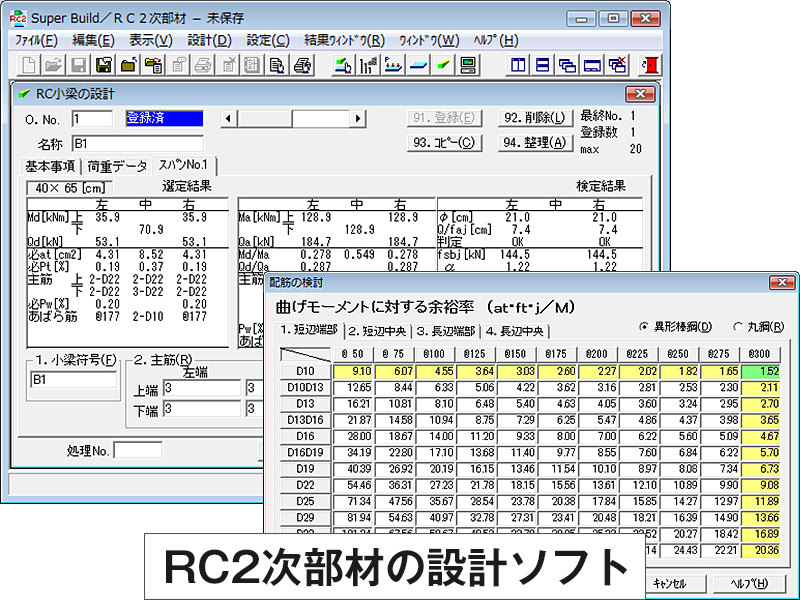Screen dimensions: 800x600
Task: Open the 結果ウィンドウ(R) menu
Action: [x=344, y=40]
